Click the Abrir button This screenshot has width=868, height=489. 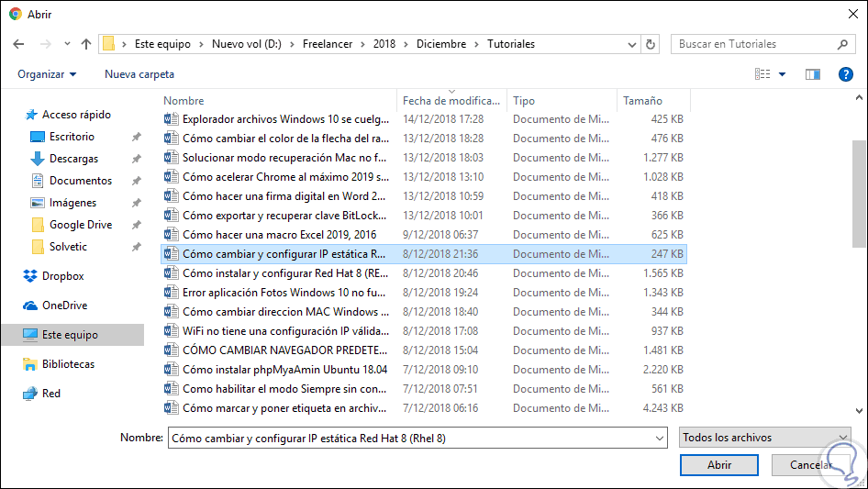pyautogui.click(x=719, y=465)
